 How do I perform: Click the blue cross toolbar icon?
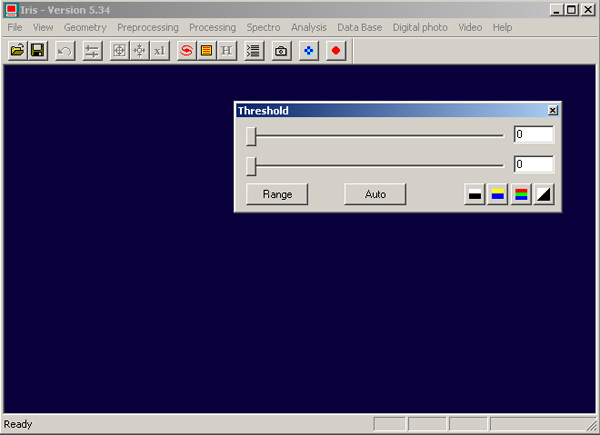308,51
